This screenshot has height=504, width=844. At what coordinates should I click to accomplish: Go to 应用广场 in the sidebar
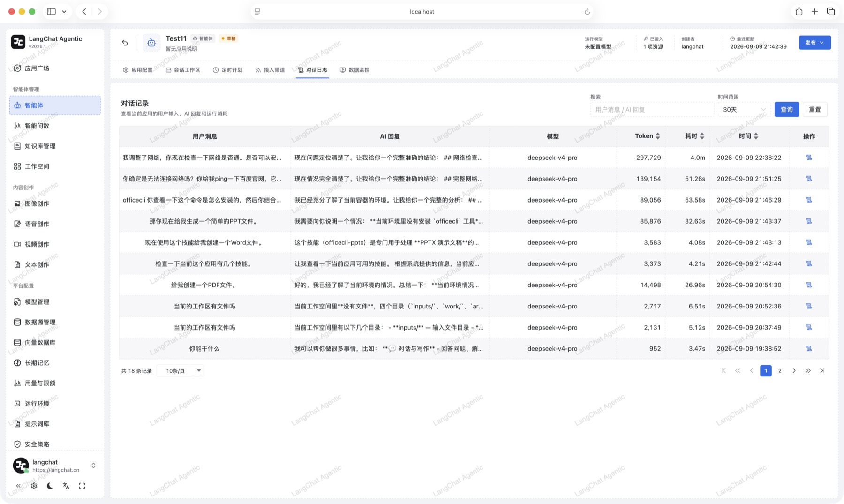point(55,68)
